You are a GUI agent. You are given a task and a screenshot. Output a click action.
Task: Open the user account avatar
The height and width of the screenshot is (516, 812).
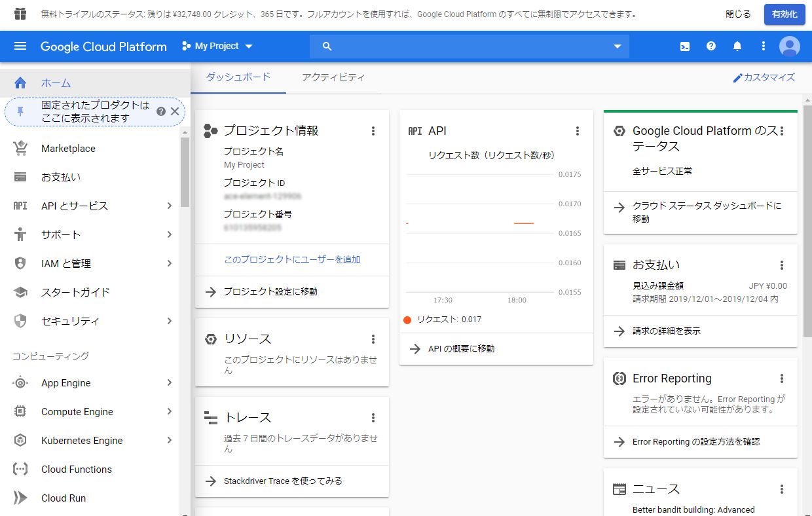789,46
